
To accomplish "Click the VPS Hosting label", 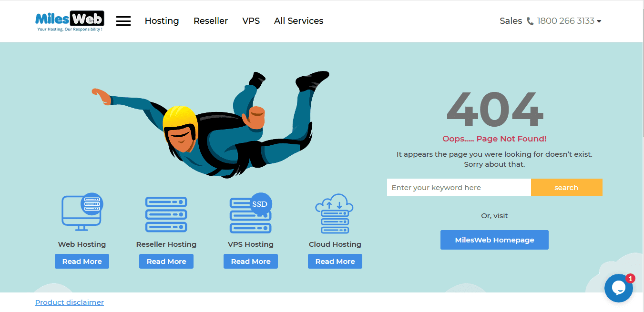I will point(251,244).
